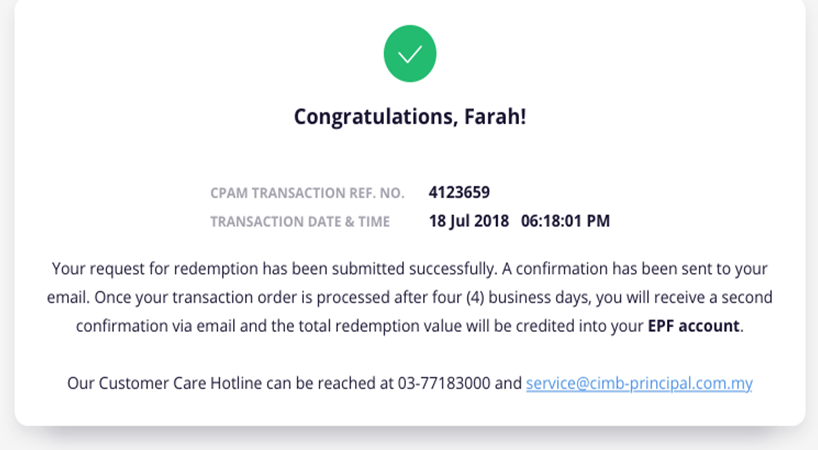
Task: Open the service@cimb-principal.com.my email link
Action: pos(639,383)
